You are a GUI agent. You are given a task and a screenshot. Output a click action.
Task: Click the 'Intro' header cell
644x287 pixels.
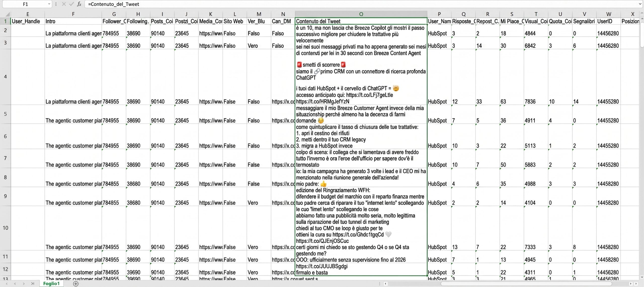point(73,21)
